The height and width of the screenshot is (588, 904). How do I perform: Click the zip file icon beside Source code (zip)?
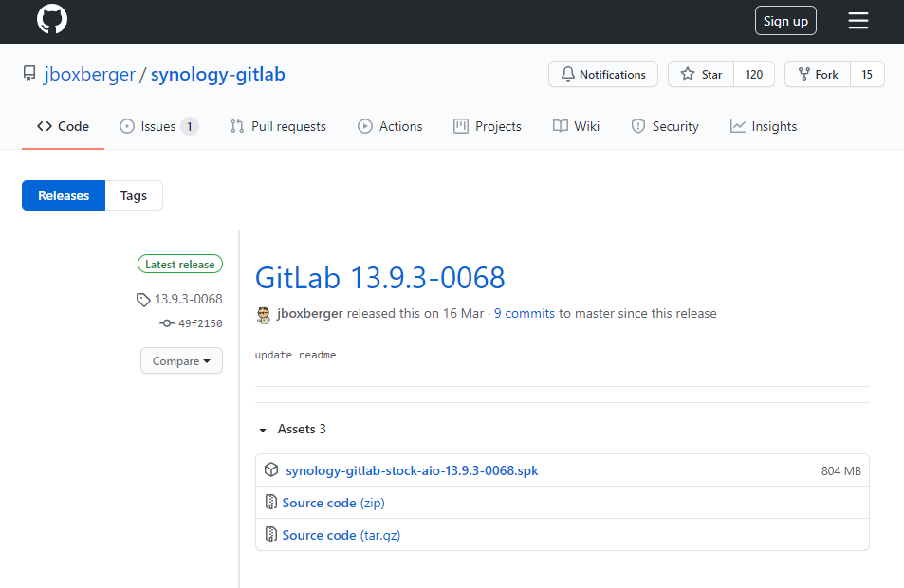click(x=271, y=502)
